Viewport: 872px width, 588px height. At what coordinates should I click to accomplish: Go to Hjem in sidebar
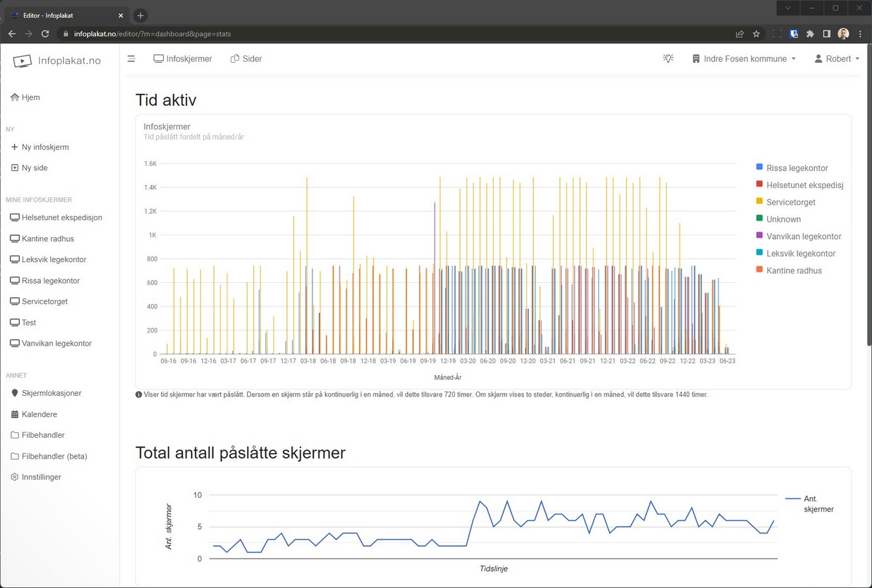pos(30,97)
